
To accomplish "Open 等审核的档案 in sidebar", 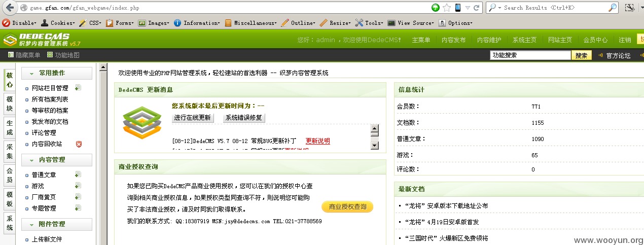I will (x=50, y=111).
